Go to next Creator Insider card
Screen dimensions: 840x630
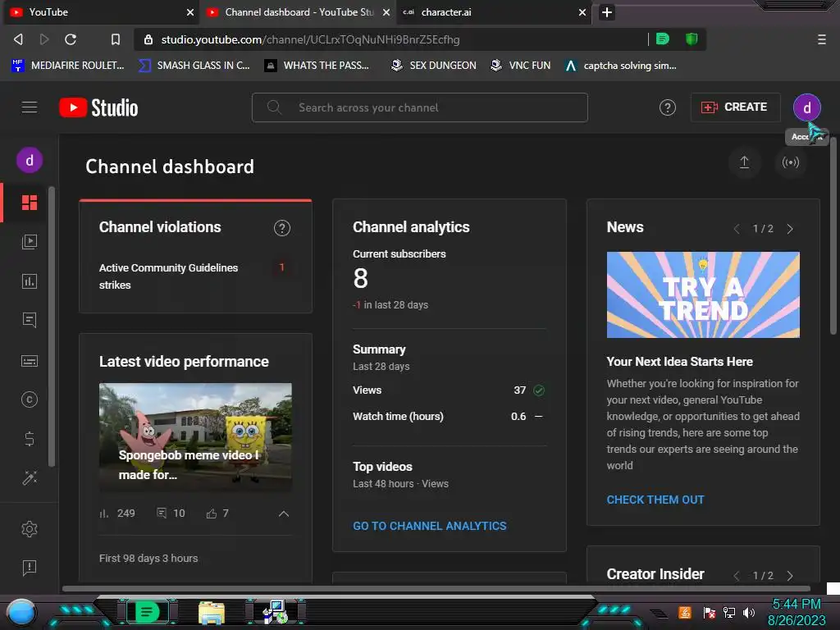790,576
